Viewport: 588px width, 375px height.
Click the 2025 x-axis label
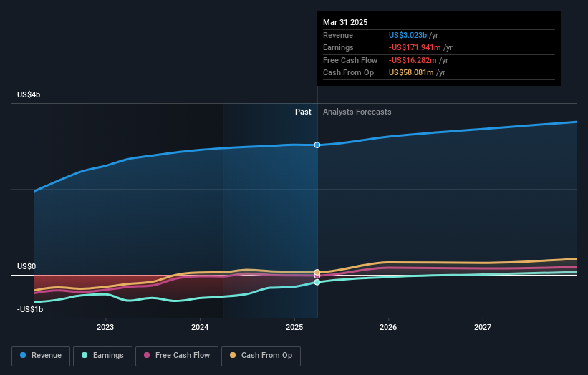(x=294, y=328)
